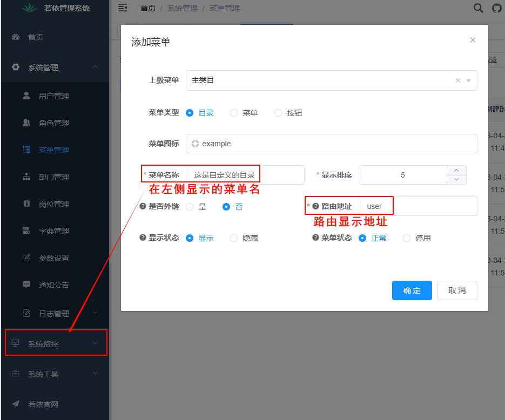Focus the 路由地址 input field
The width and height of the screenshot is (505, 420).
pos(418,206)
